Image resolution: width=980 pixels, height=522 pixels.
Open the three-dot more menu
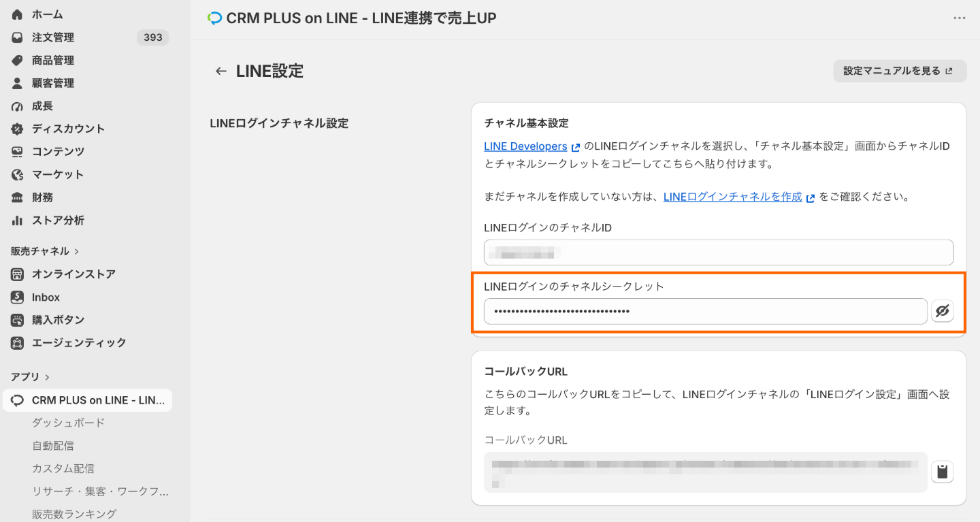[x=960, y=18]
